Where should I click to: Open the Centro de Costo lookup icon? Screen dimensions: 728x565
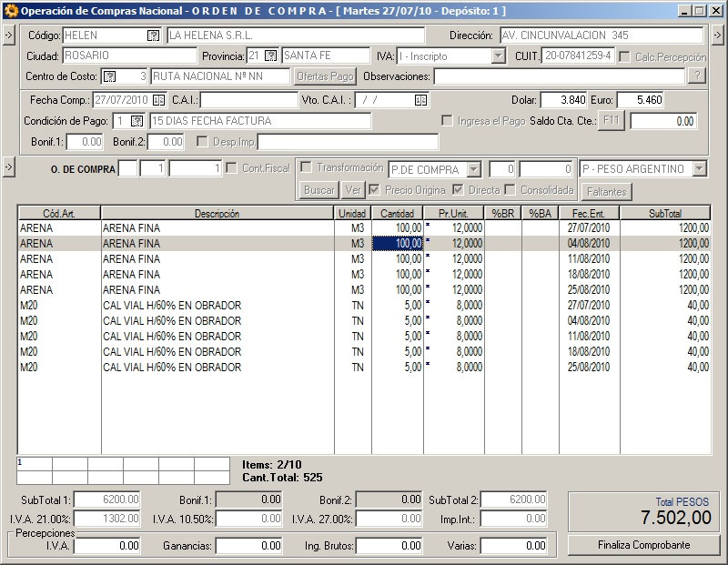pos(111,76)
